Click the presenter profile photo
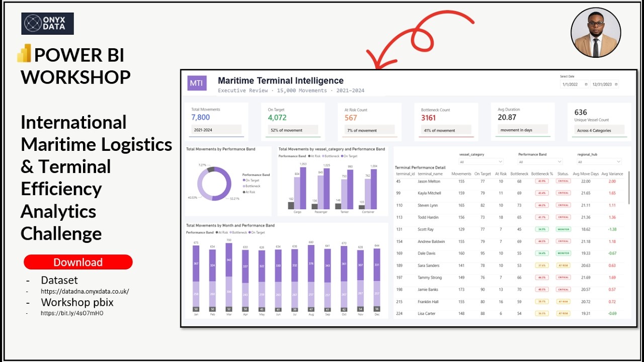The width and height of the screenshot is (644, 362). 596,33
